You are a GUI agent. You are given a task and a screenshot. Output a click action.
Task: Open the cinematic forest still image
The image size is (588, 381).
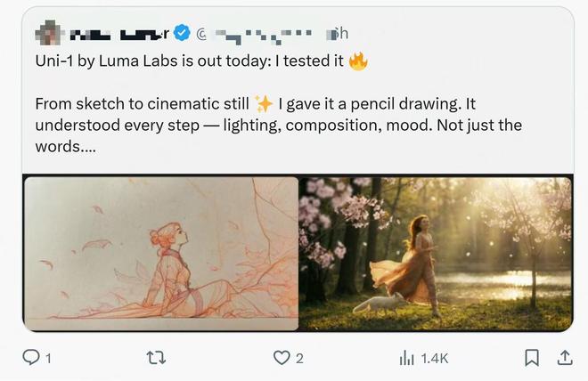coord(437,254)
